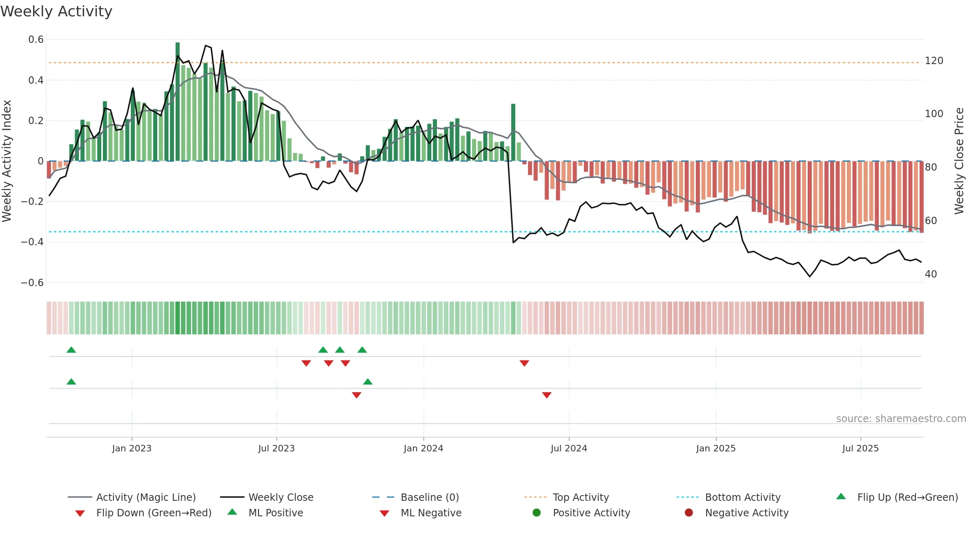
Task: Toggle Flip Up (Red→Green) legend entry
Action: [897, 497]
